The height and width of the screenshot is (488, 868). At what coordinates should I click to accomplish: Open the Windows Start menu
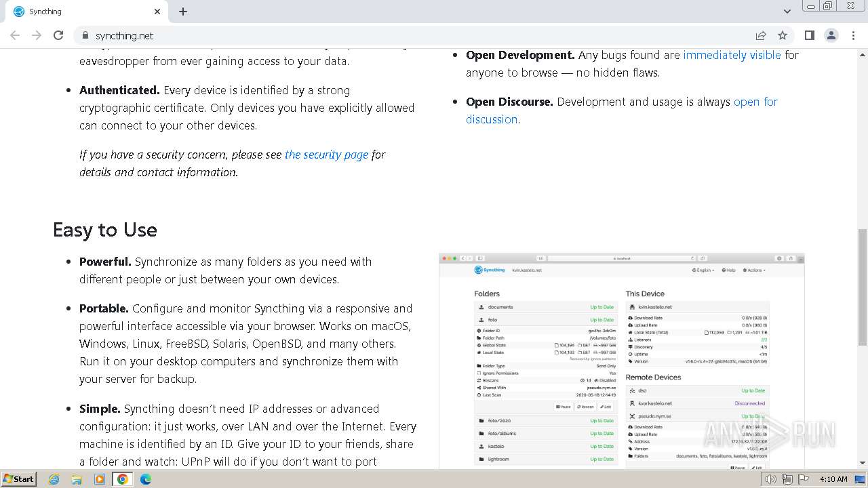click(19, 479)
